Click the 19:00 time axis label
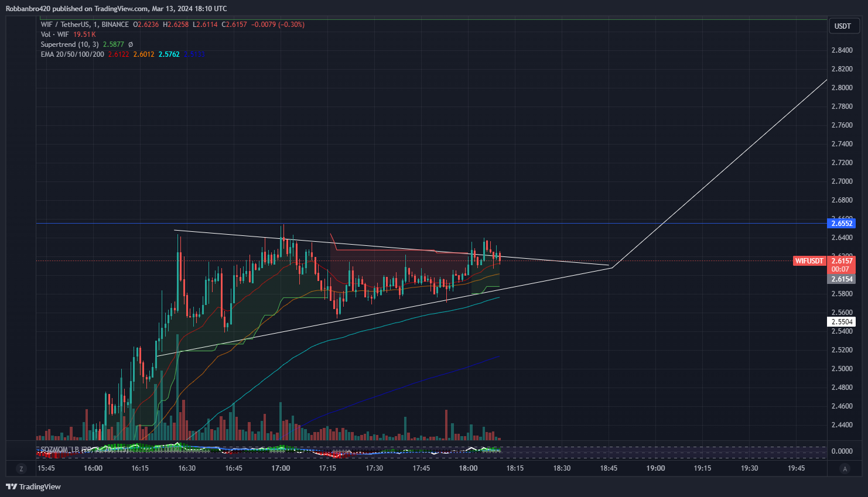This screenshot has height=497, width=868. click(655, 468)
